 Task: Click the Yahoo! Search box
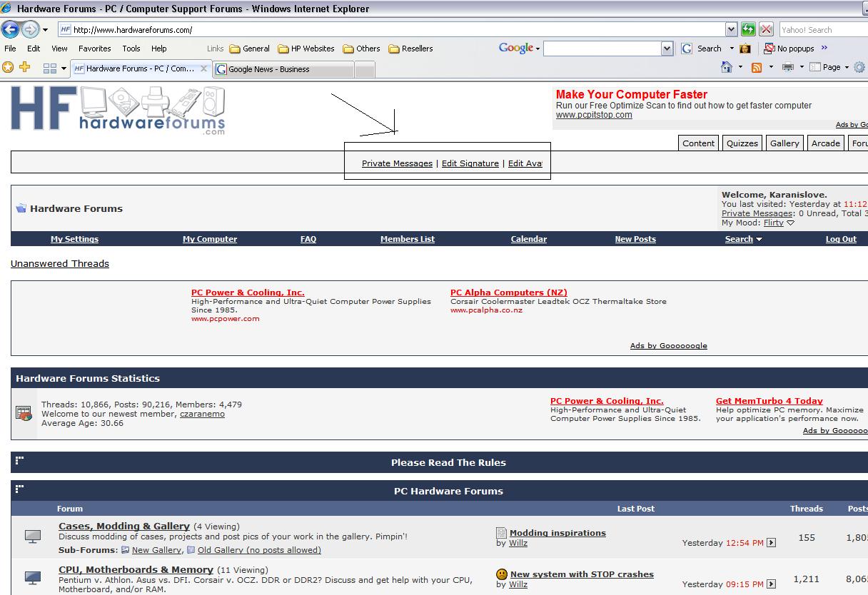tap(822, 30)
